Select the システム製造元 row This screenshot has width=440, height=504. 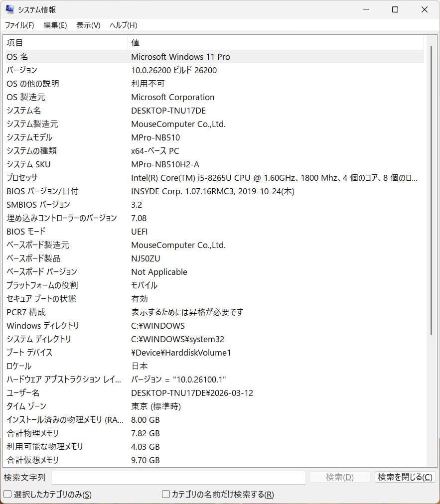pyautogui.click(x=214, y=124)
